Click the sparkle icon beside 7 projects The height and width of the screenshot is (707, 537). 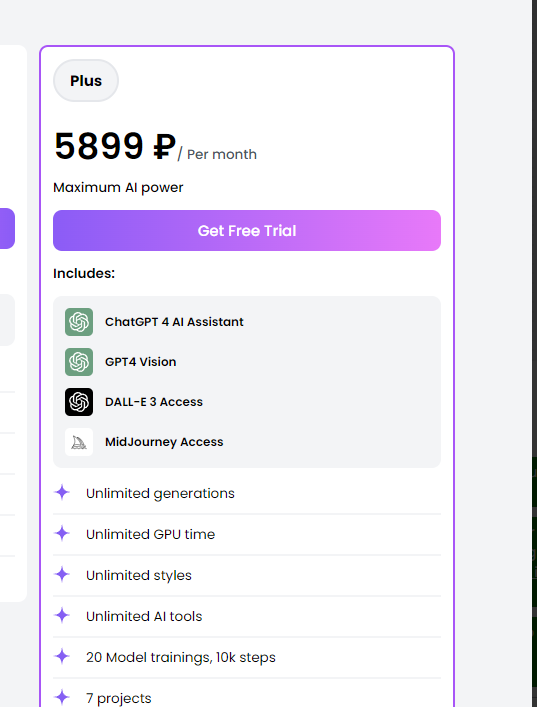coord(62,697)
